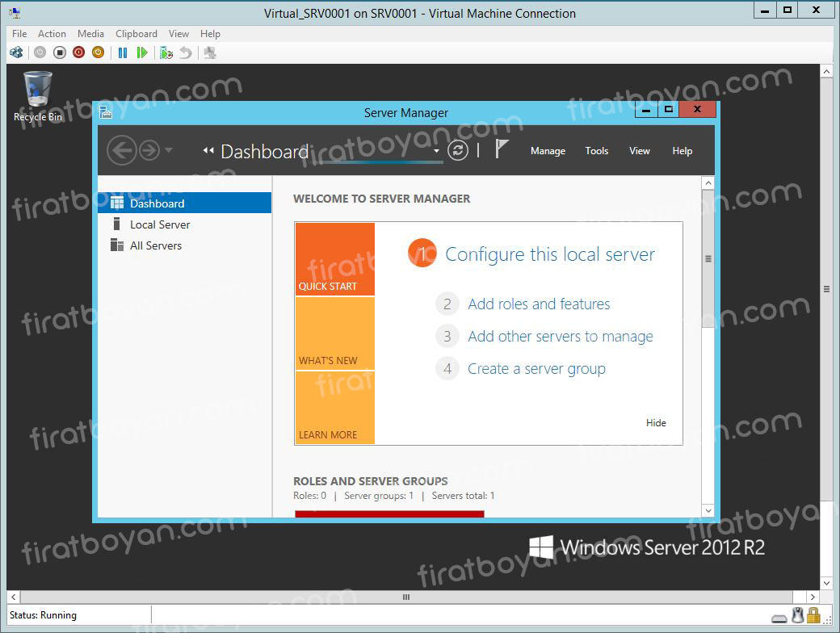Click the VM window vertical scrollbar up arrow
Screen dimensions: 840x633
pos(826,71)
